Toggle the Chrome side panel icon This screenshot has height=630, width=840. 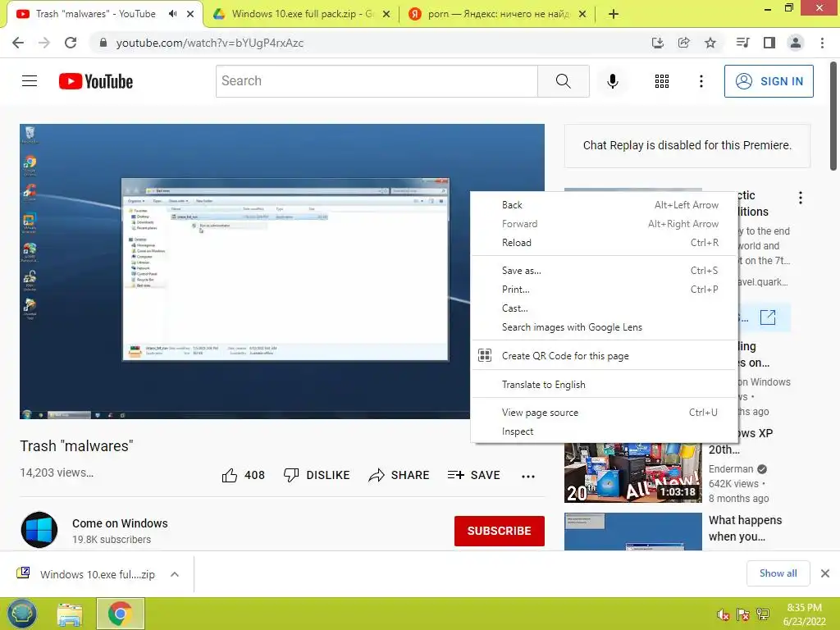coord(769,43)
